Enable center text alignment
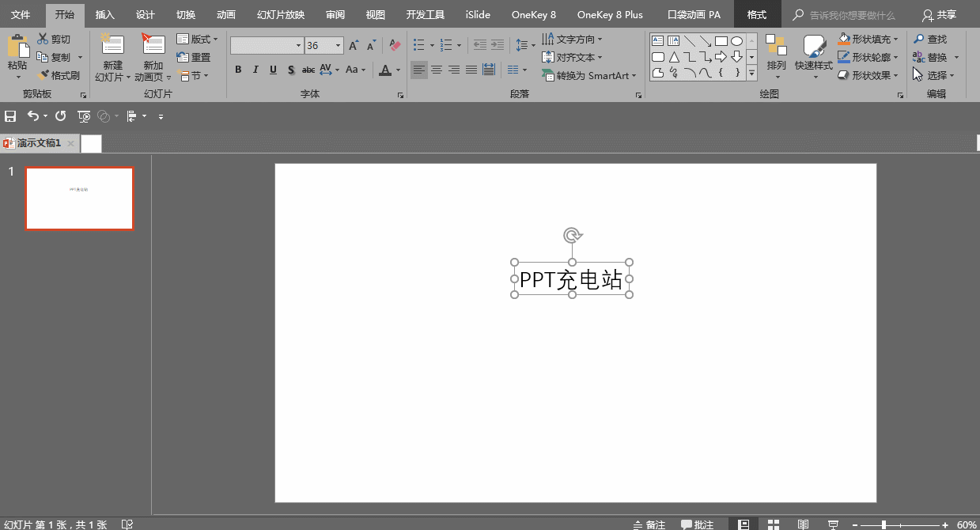This screenshot has width=980, height=530. click(x=436, y=70)
